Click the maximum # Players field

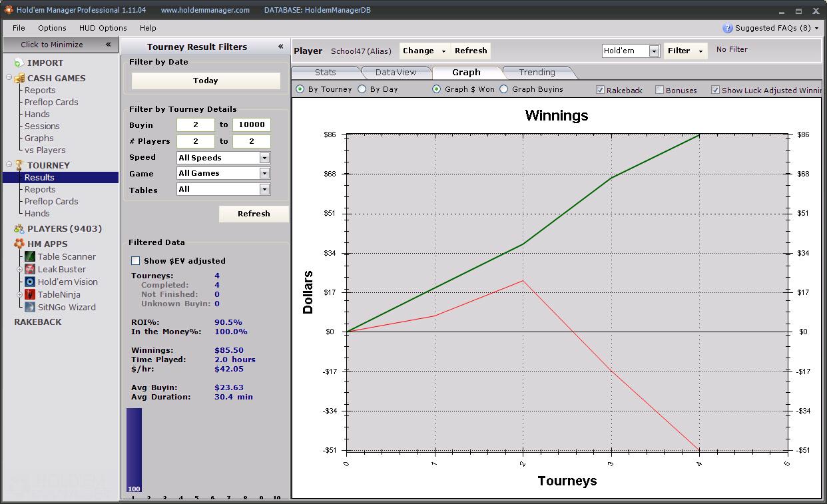[252, 141]
